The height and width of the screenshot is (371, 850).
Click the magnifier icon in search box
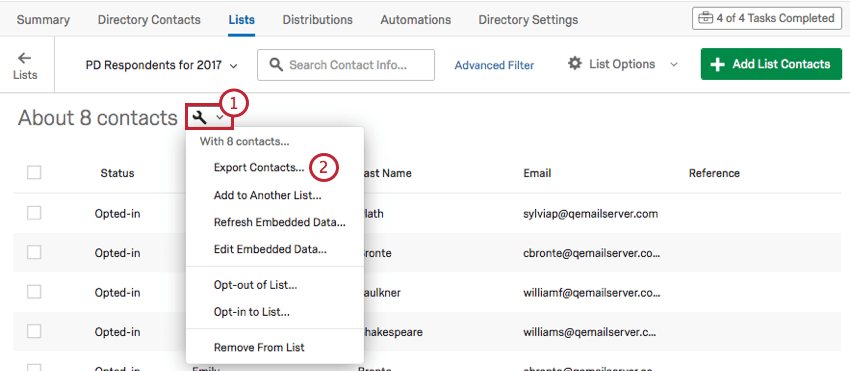pyautogui.click(x=276, y=65)
